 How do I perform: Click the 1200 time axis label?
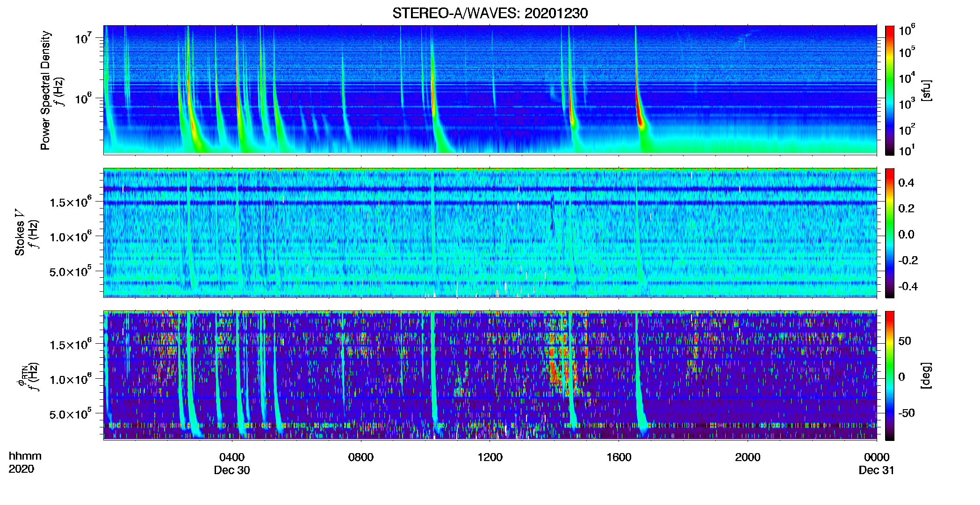pos(490,457)
